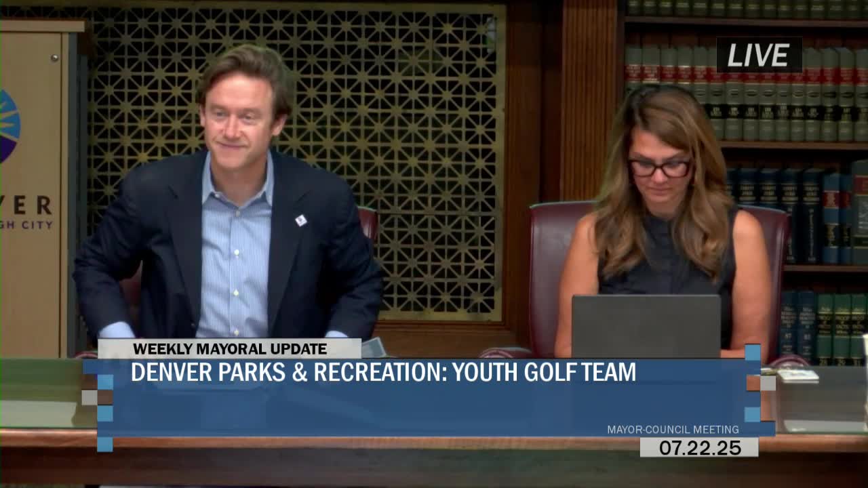Open the MAYOR-COUNCIL MEETING menu label
This screenshot has width=868, height=488.
(673, 429)
